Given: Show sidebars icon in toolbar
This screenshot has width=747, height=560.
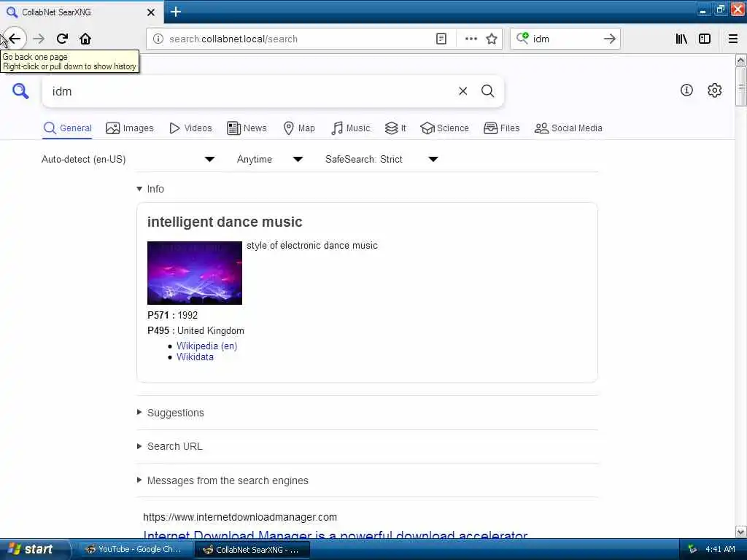Looking at the screenshot, I should pyautogui.click(x=705, y=39).
